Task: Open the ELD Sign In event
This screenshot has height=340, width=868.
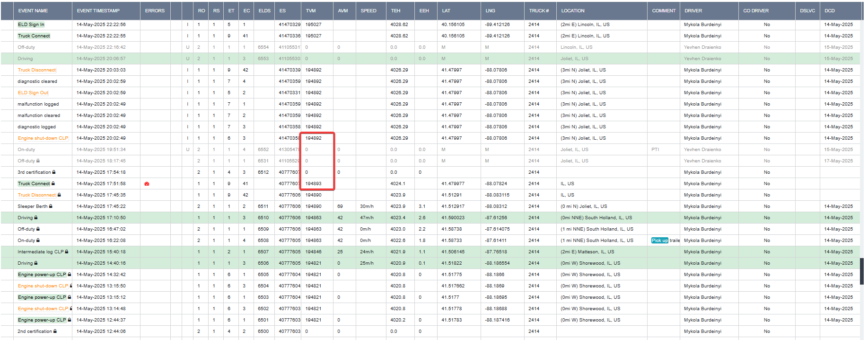Action: click(x=31, y=25)
